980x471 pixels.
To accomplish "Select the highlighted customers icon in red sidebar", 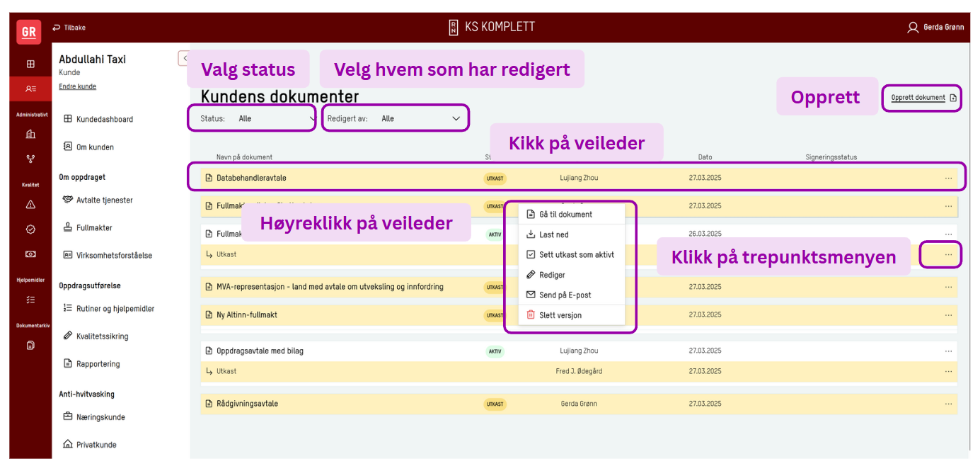I will coord(30,89).
